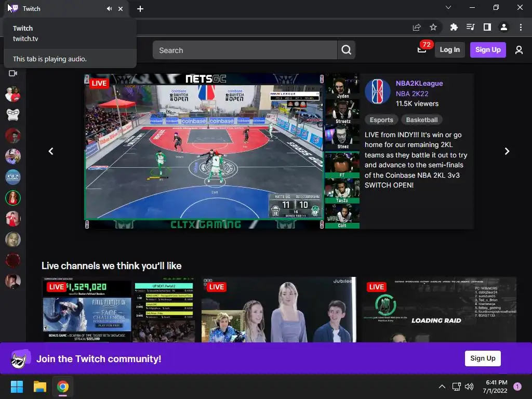
Task: Open File Explorer from the taskbar
Action: [x=39, y=387]
